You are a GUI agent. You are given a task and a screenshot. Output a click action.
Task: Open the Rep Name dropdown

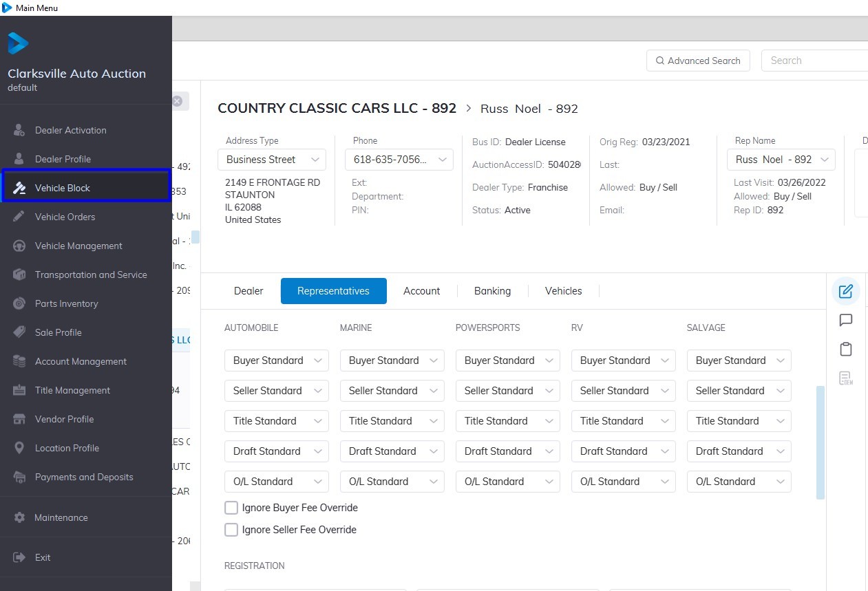tap(781, 160)
